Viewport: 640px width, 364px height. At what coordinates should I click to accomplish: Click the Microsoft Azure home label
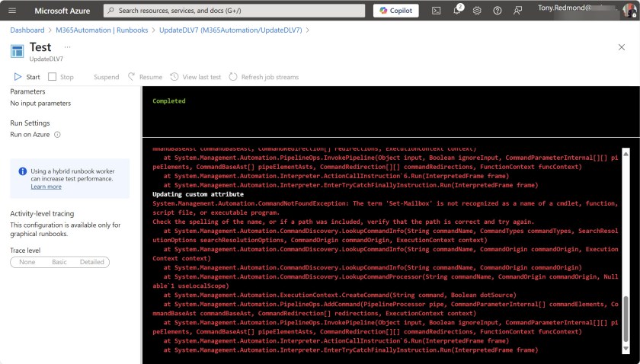point(62,11)
